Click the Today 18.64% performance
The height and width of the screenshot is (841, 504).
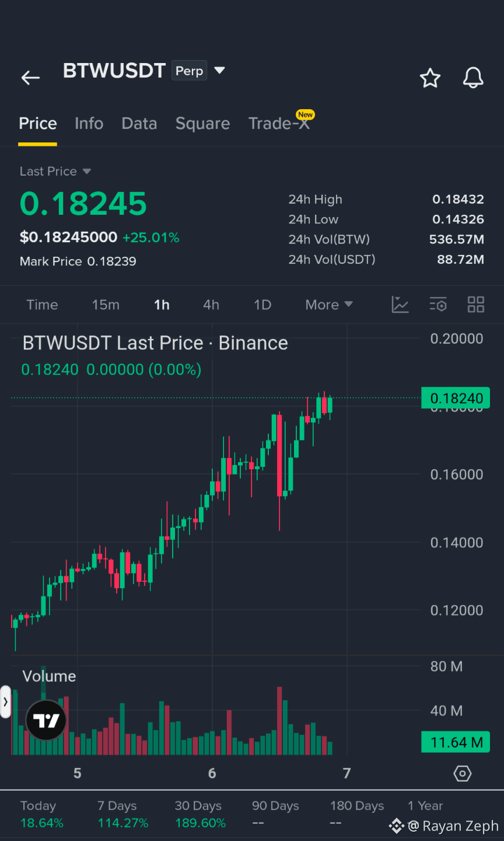pyautogui.click(x=42, y=814)
